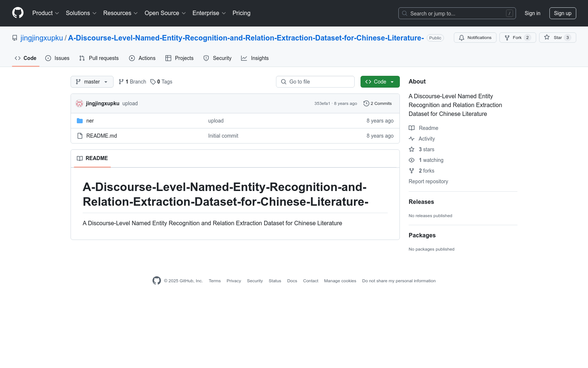Click the ner folder icon
The height and width of the screenshot is (368, 588).
pos(80,121)
